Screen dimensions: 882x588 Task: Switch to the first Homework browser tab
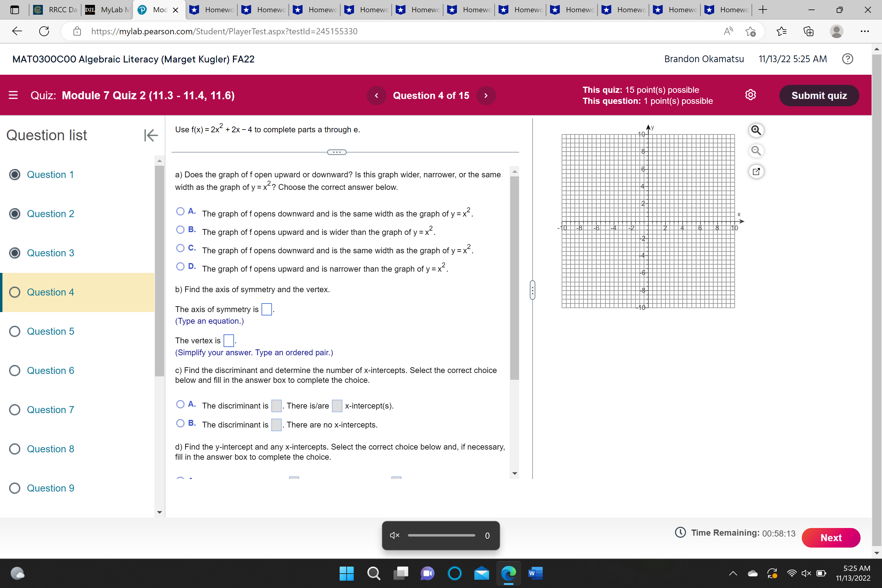click(211, 10)
